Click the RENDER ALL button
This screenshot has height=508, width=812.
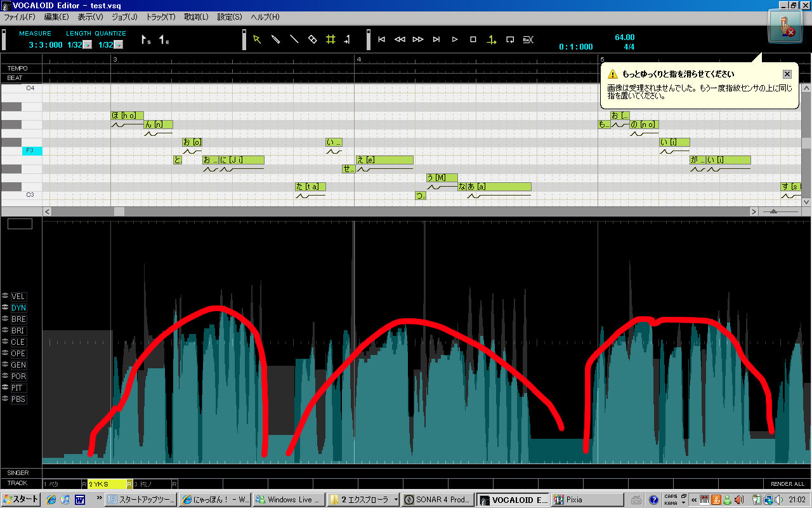click(x=787, y=484)
